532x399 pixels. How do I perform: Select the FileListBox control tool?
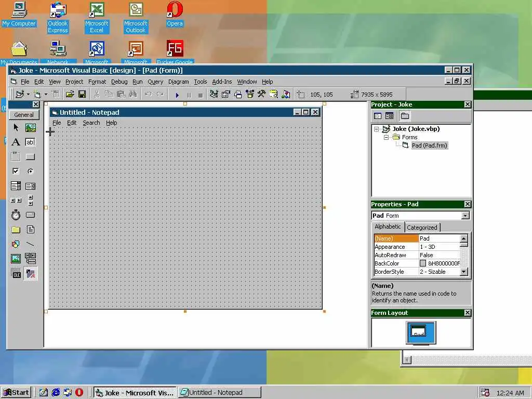pyautogui.click(x=31, y=230)
